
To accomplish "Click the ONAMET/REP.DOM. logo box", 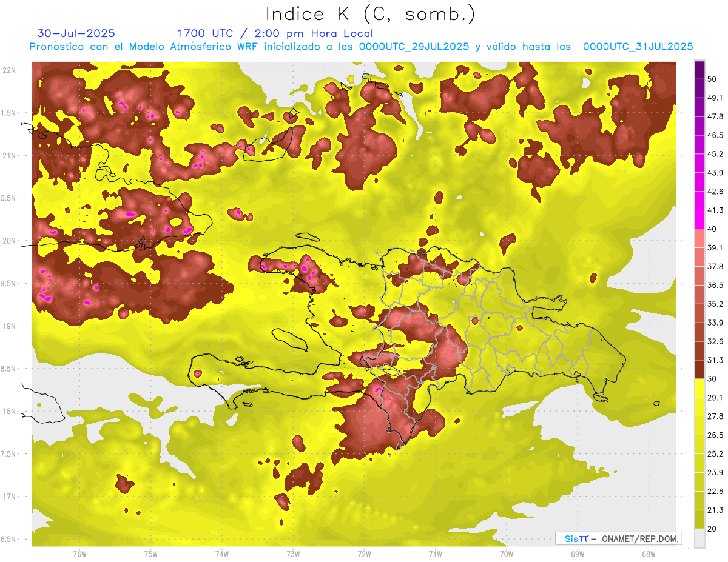I will (618, 538).
